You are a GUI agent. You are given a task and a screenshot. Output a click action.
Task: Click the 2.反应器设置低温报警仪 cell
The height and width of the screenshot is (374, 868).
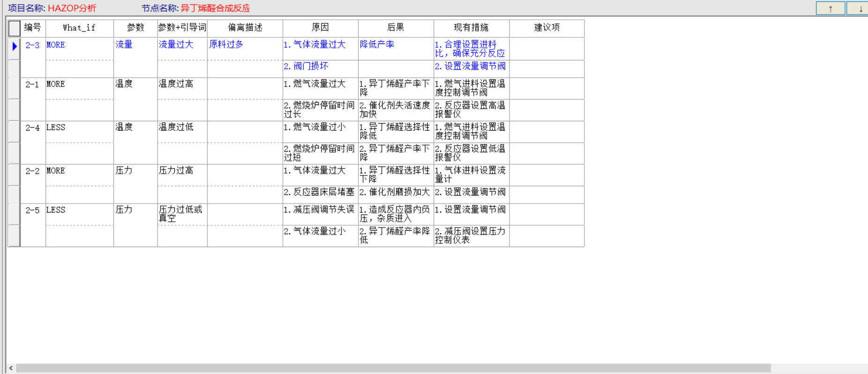[x=471, y=154]
